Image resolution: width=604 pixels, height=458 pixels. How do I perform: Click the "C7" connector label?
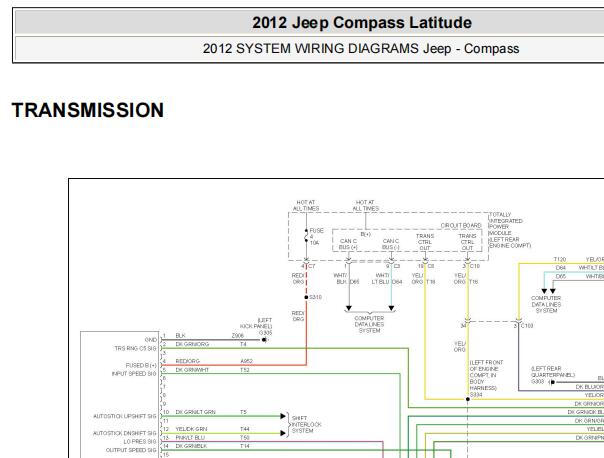(312, 266)
